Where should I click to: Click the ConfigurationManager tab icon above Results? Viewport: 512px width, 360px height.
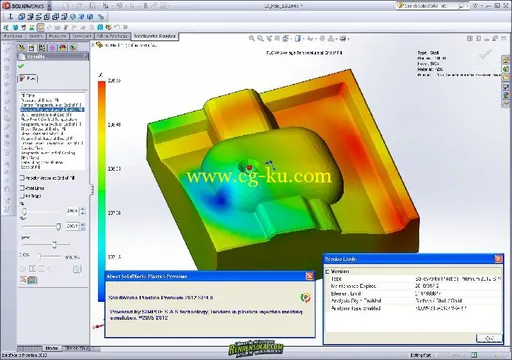pos(42,48)
